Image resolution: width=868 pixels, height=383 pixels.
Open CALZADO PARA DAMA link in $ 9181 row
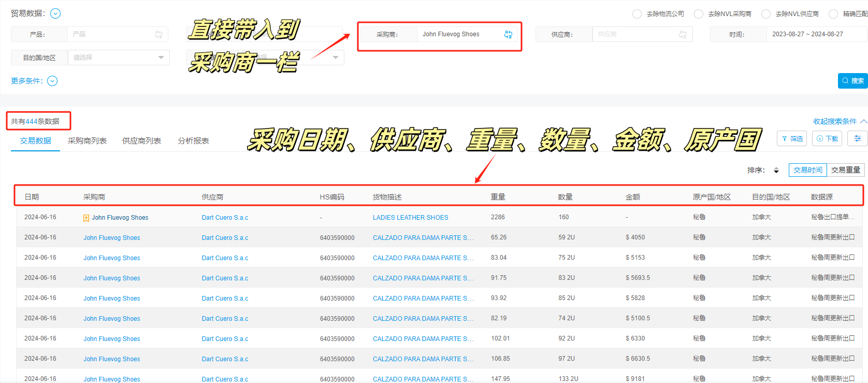click(x=423, y=379)
